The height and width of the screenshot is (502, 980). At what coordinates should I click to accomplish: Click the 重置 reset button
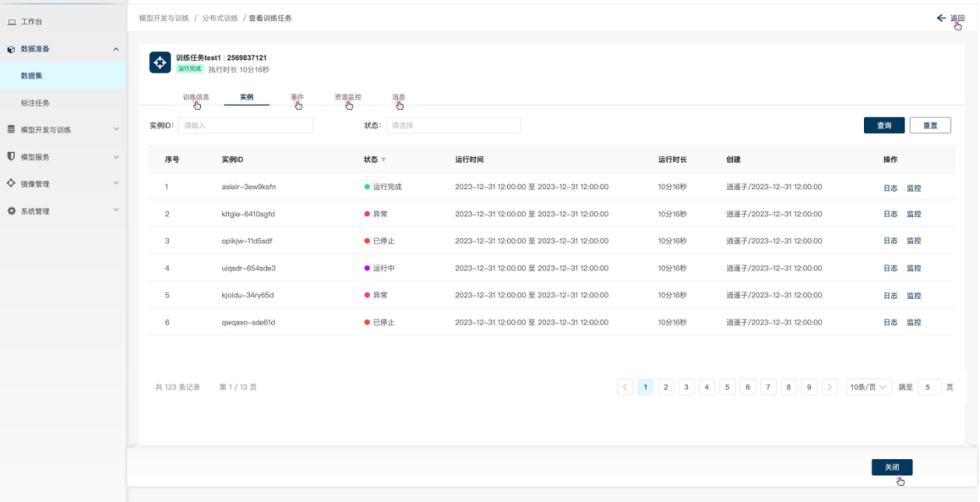pos(930,125)
